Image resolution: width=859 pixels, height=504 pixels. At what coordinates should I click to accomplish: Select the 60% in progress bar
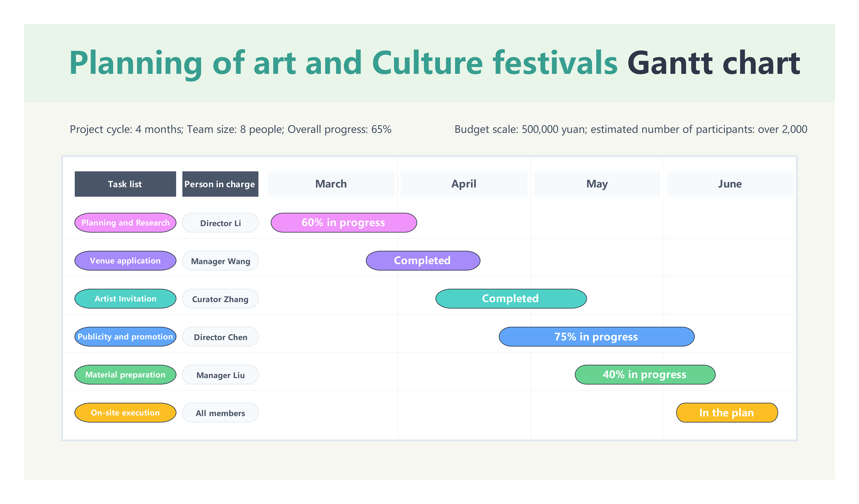[x=344, y=222]
